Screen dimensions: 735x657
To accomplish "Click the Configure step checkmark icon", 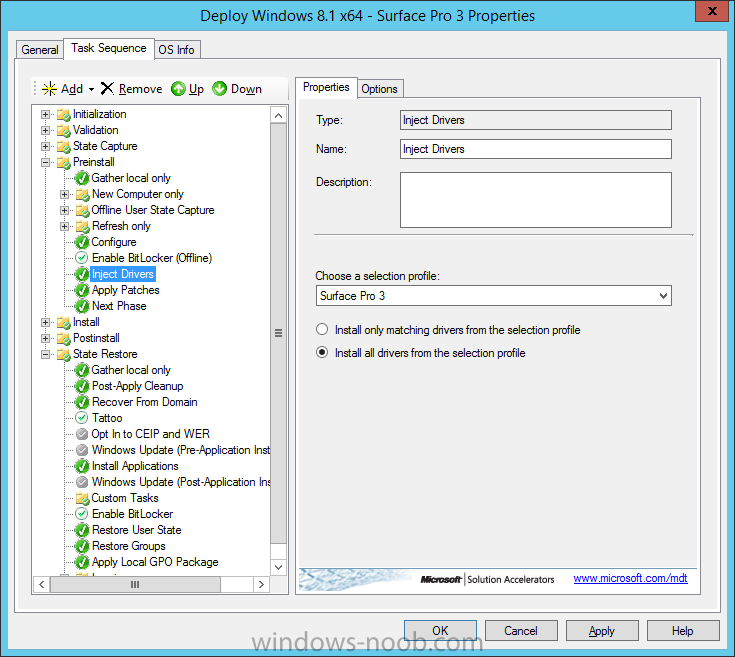I will (x=82, y=242).
